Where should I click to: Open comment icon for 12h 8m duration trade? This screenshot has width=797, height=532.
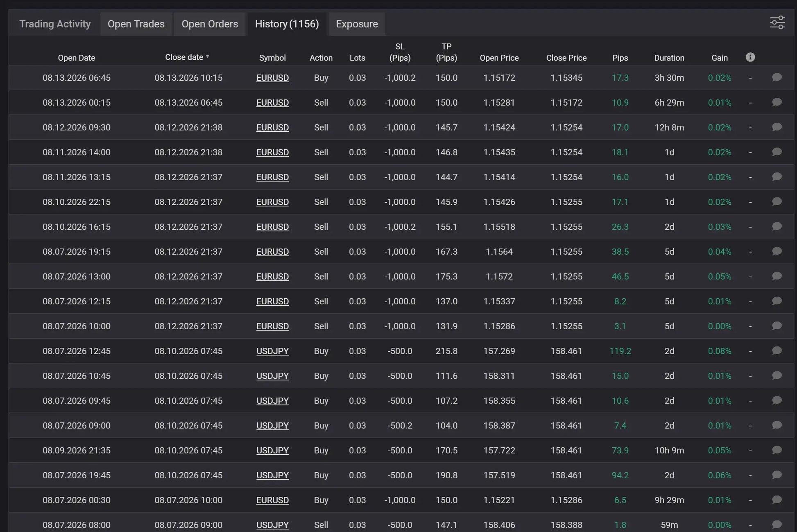pyautogui.click(x=777, y=127)
